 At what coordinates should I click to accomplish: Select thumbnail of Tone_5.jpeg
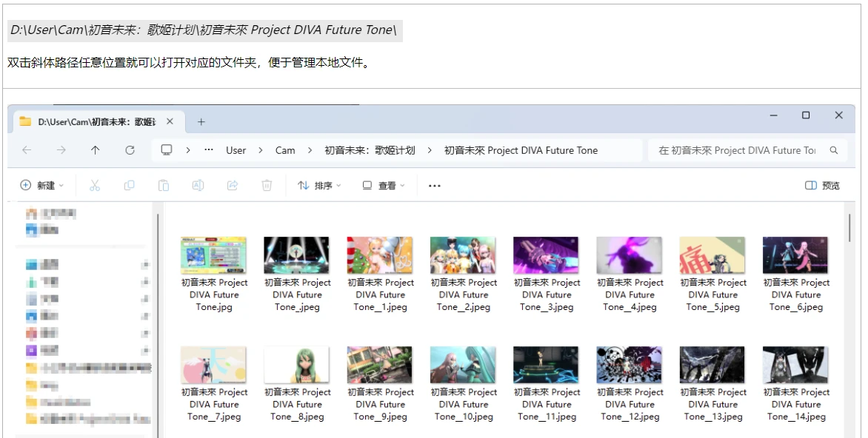point(712,255)
